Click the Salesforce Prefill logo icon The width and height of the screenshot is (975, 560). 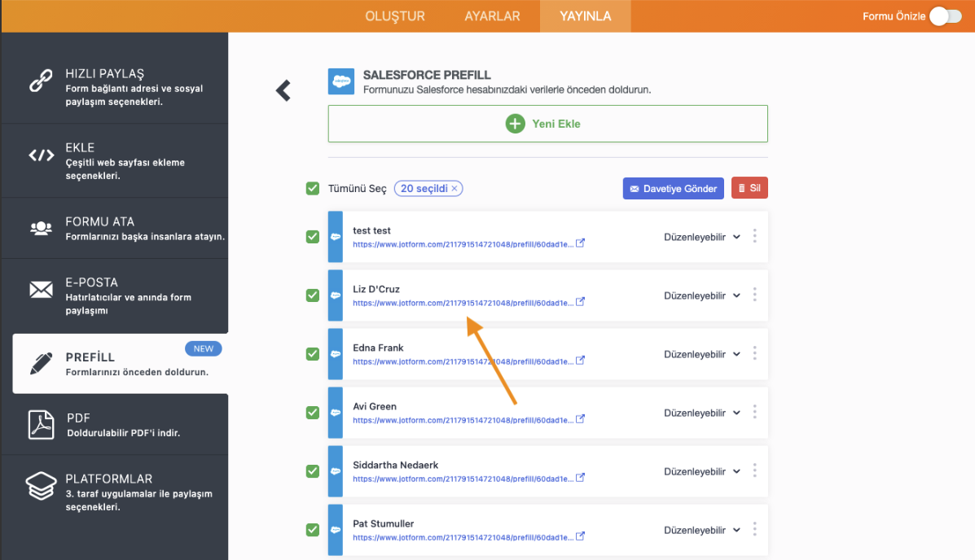[340, 81]
